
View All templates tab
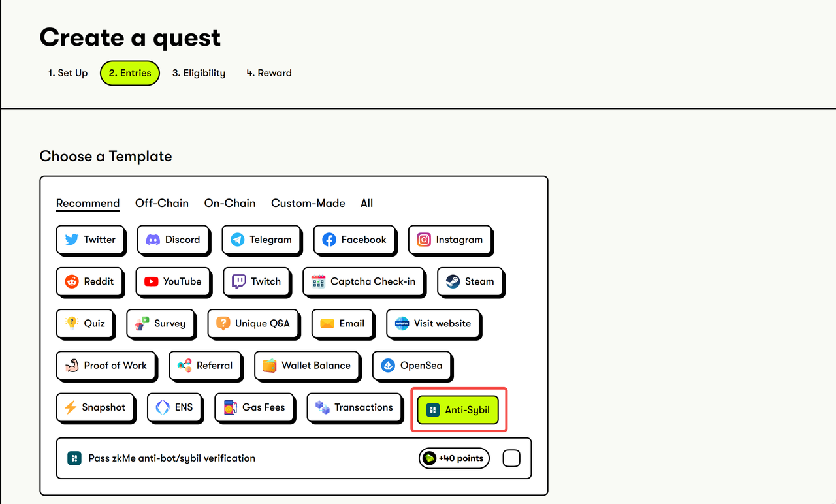point(367,203)
